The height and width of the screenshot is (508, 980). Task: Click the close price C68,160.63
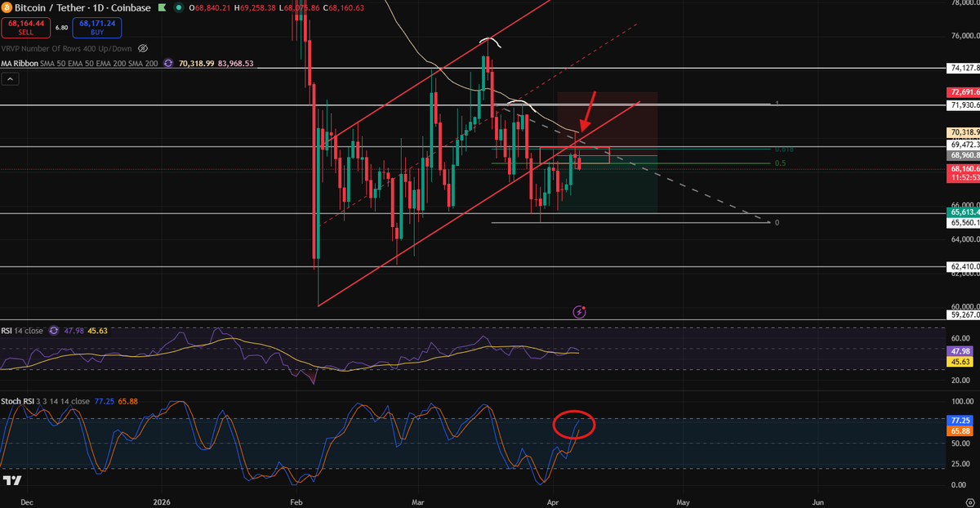pos(343,8)
